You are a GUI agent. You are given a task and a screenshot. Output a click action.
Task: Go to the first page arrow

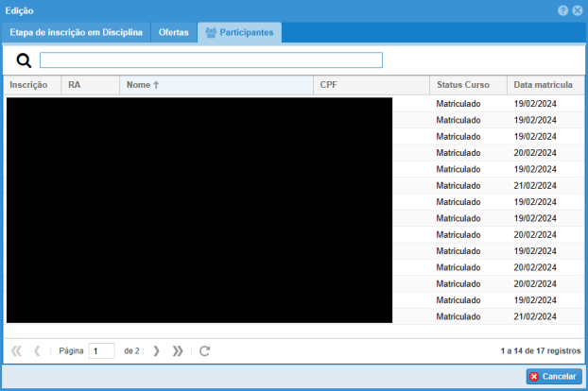16,350
